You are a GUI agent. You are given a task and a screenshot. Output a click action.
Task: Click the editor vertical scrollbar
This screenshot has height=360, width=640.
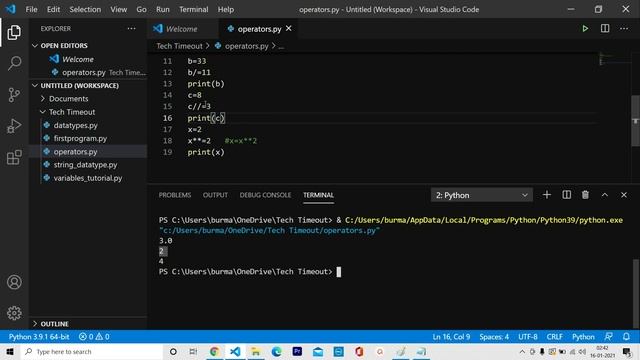(635, 121)
